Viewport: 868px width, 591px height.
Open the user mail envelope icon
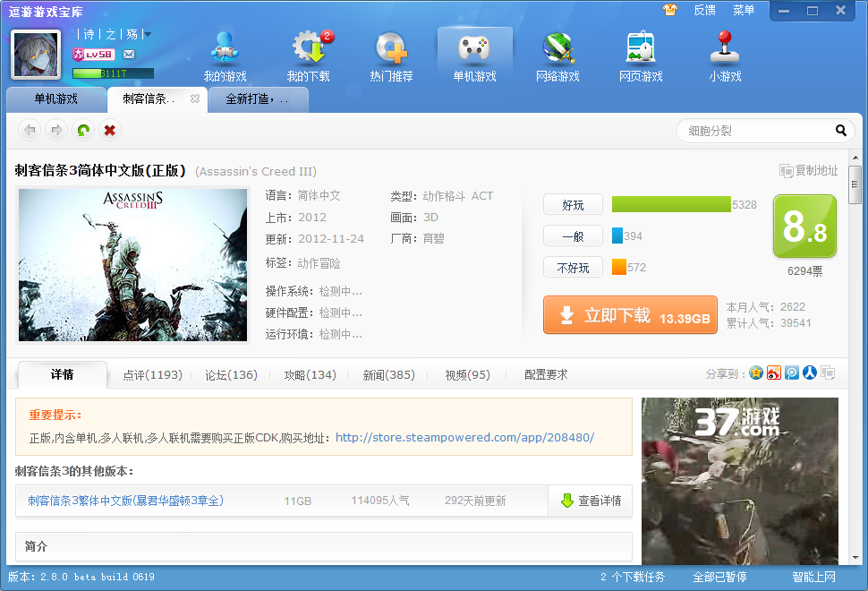pos(129,55)
